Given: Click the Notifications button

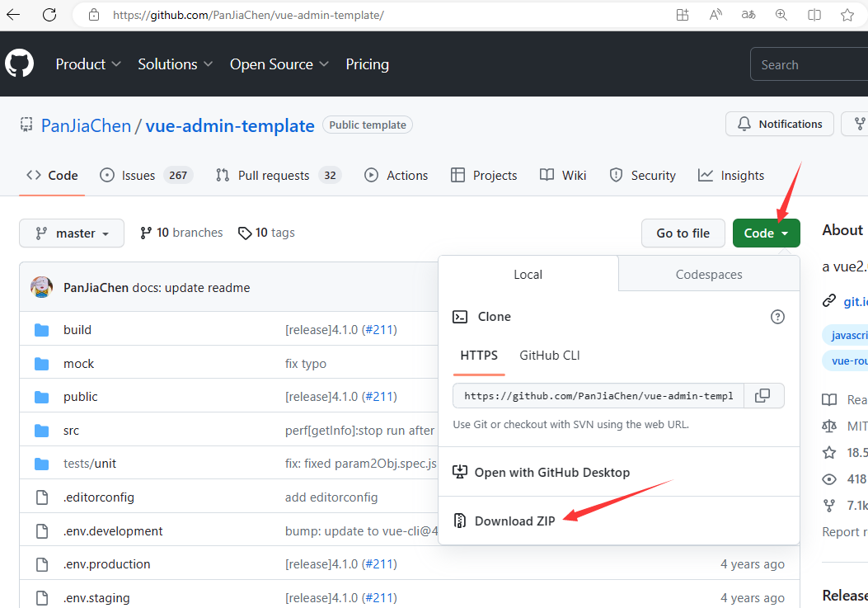Looking at the screenshot, I should point(780,124).
